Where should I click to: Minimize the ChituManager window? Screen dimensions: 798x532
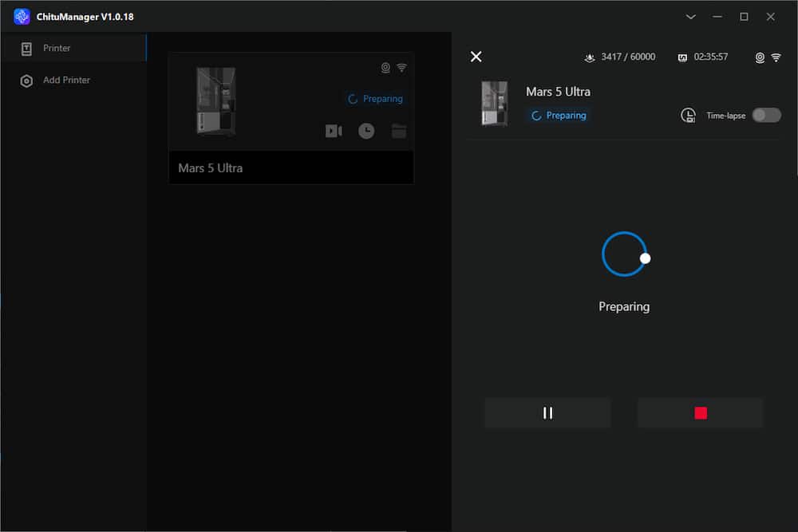coord(717,17)
